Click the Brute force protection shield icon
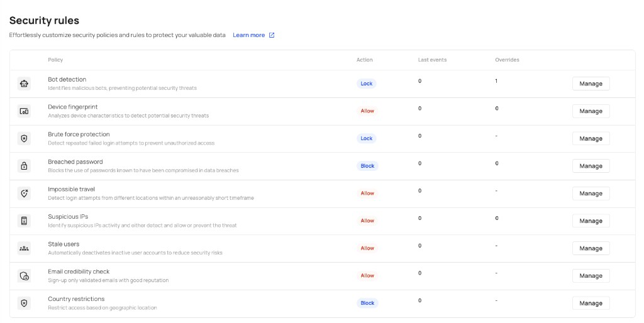Viewport: 644px width, 323px height. pyautogui.click(x=25, y=139)
